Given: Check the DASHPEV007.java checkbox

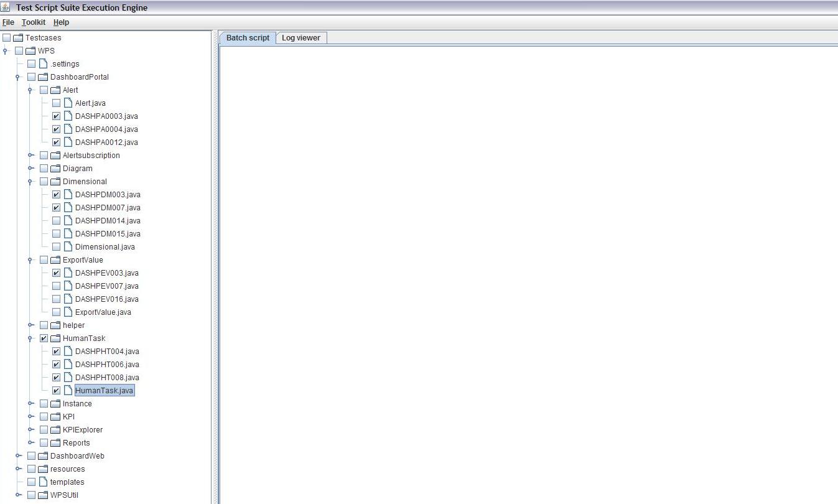Looking at the screenshot, I should (x=57, y=286).
